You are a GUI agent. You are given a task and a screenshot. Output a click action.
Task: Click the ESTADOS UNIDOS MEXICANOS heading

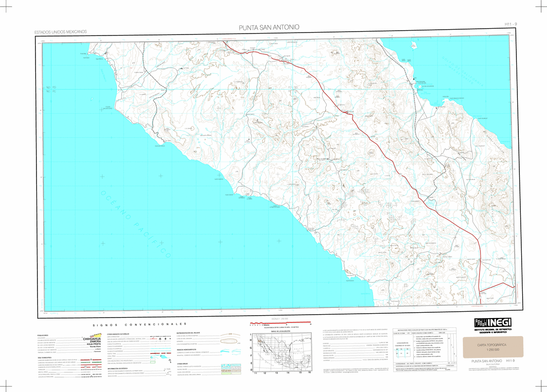click(x=60, y=32)
